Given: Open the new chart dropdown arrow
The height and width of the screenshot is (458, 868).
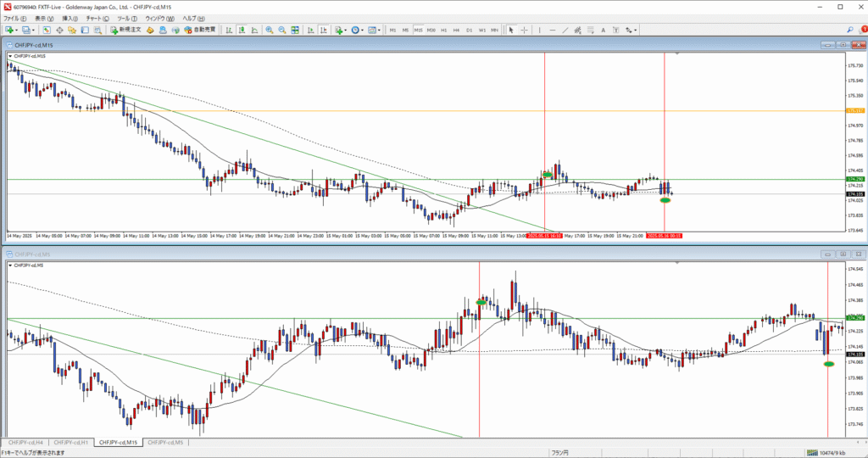Looking at the screenshot, I should [x=17, y=30].
